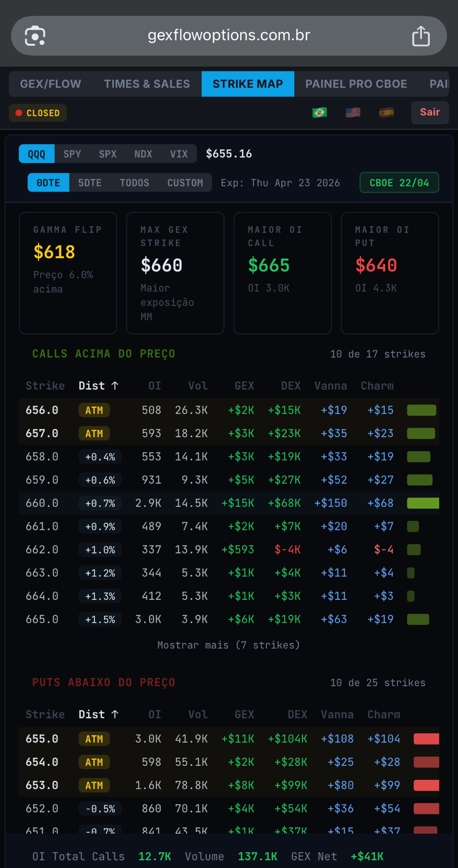Screen dimensions: 458x868
Task: Switch to the 0DTE expiry filter
Action: click(48, 183)
